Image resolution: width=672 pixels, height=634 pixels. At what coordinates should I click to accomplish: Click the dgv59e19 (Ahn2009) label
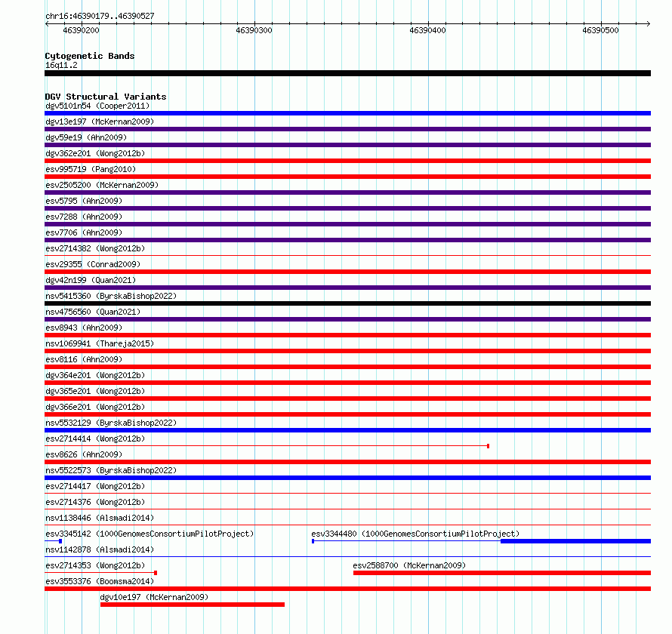[x=86, y=137]
